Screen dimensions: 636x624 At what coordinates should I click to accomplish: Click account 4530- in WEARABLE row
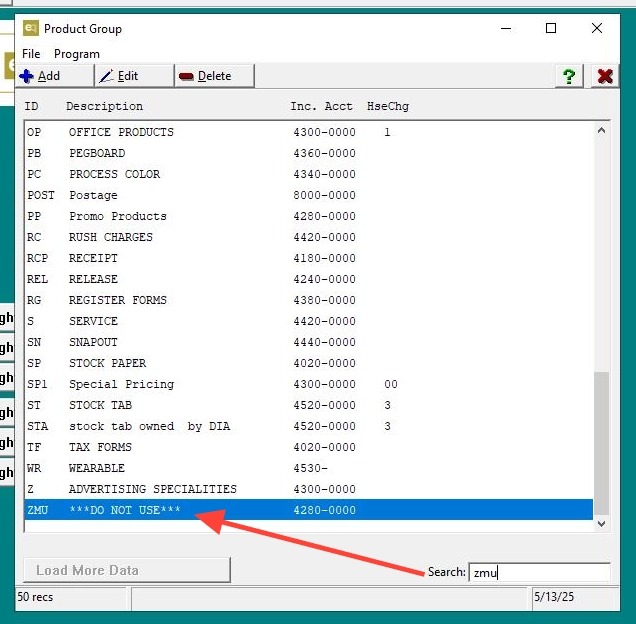(x=310, y=468)
